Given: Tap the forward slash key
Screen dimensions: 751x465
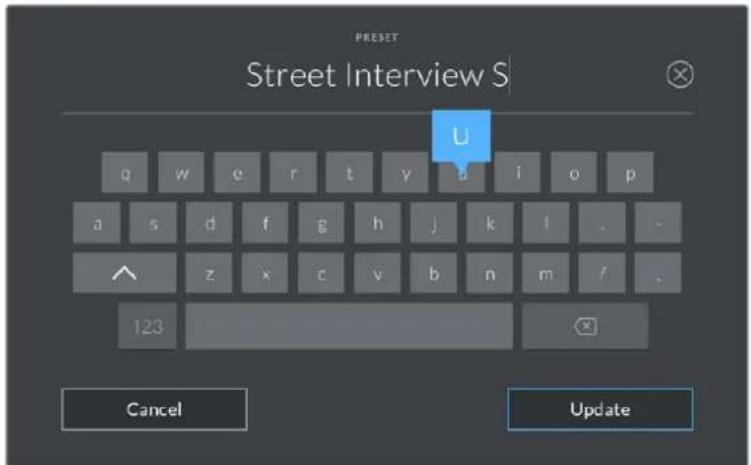Looking at the screenshot, I should click(602, 273).
